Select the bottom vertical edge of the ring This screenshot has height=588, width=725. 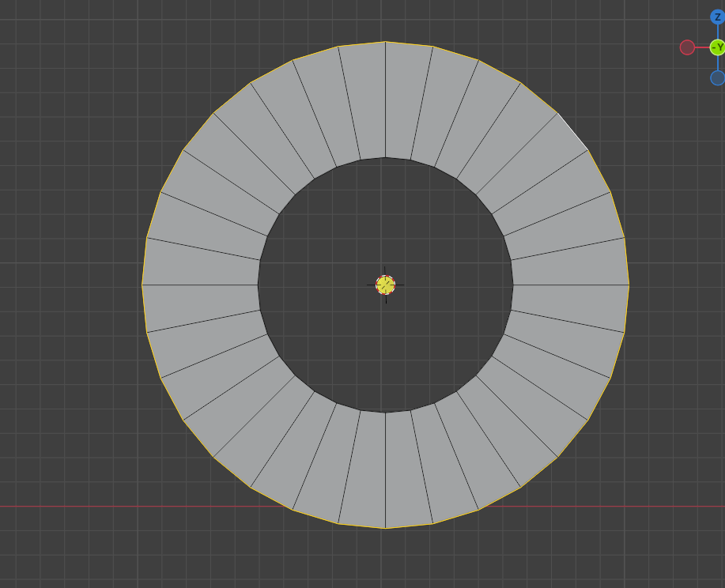coord(385,470)
